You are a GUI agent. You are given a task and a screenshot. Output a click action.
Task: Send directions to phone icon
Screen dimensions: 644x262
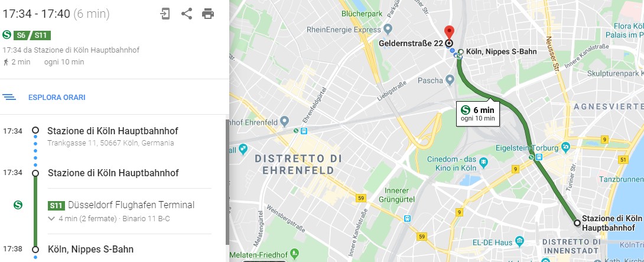(165, 14)
